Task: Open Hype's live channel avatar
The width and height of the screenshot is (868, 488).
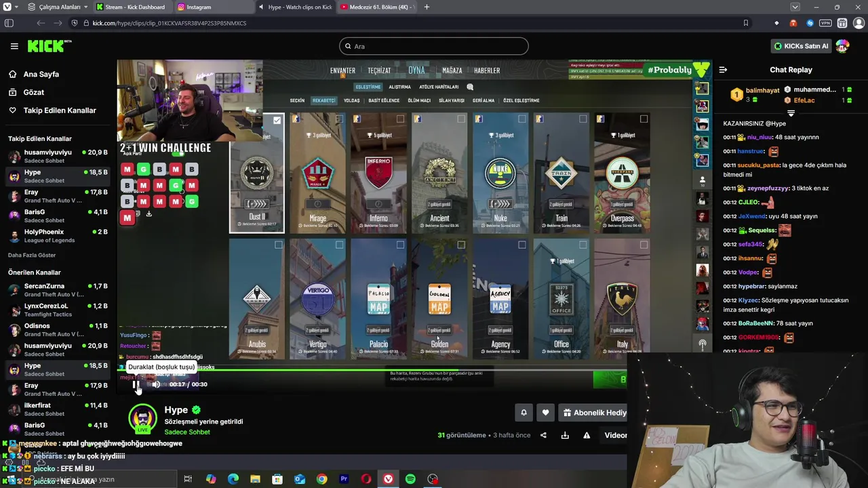Action: click(x=142, y=418)
